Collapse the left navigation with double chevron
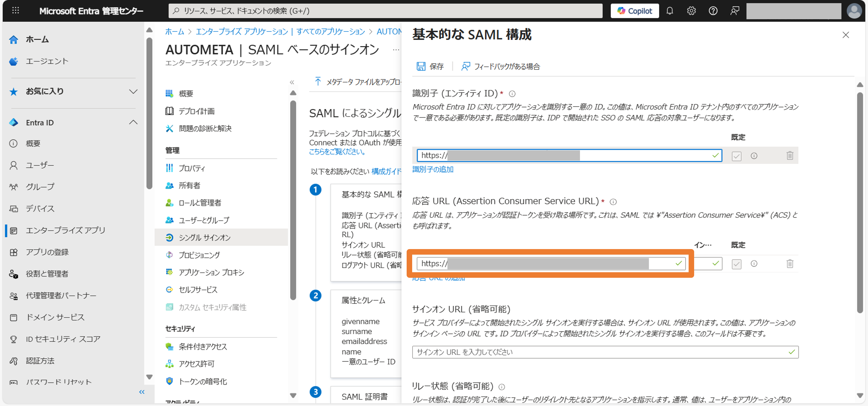Viewport: 868px width, 406px height. [142, 392]
